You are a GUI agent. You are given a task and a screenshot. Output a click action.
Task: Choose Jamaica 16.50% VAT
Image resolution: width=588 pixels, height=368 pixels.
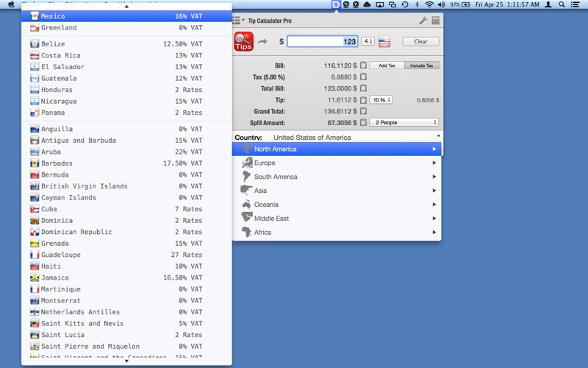click(x=126, y=278)
